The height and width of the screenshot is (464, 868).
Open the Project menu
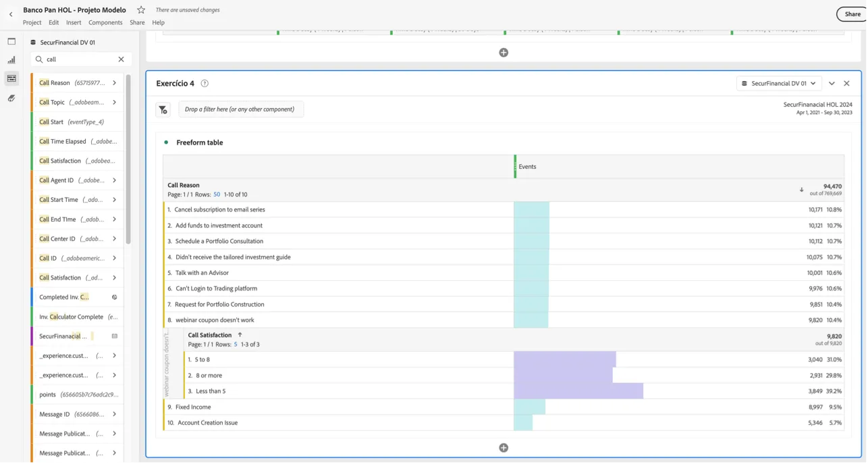click(x=32, y=23)
